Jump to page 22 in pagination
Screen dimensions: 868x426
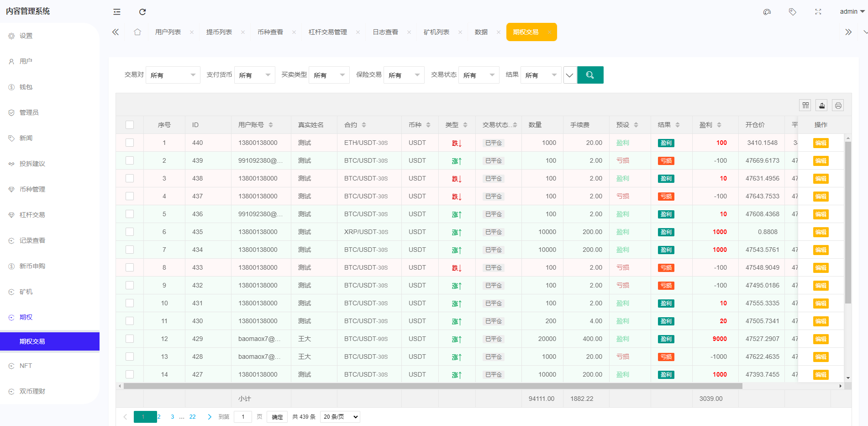pyautogui.click(x=192, y=416)
